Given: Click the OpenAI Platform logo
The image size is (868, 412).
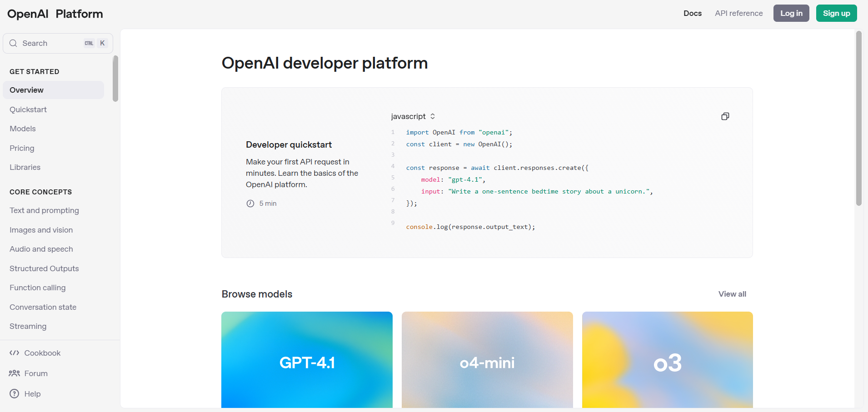Looking at the screenshot, I should 55,14.
